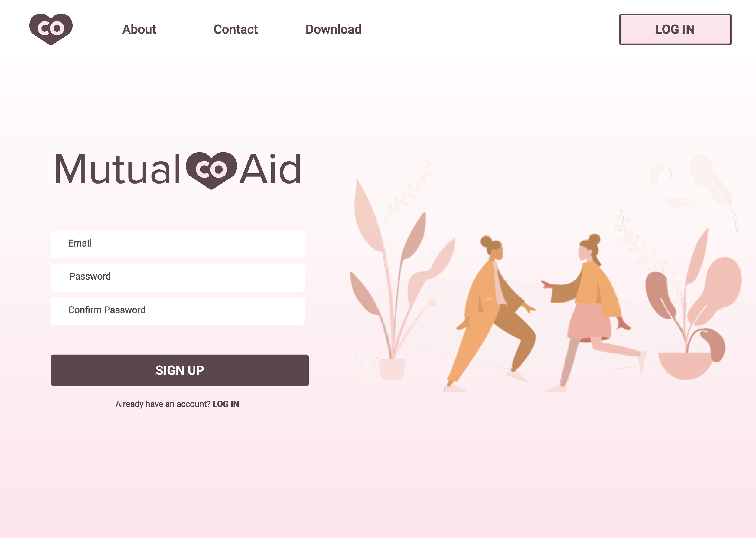Open the Download page
This screenshot has height=538, width=756.
tap(333, 29)
